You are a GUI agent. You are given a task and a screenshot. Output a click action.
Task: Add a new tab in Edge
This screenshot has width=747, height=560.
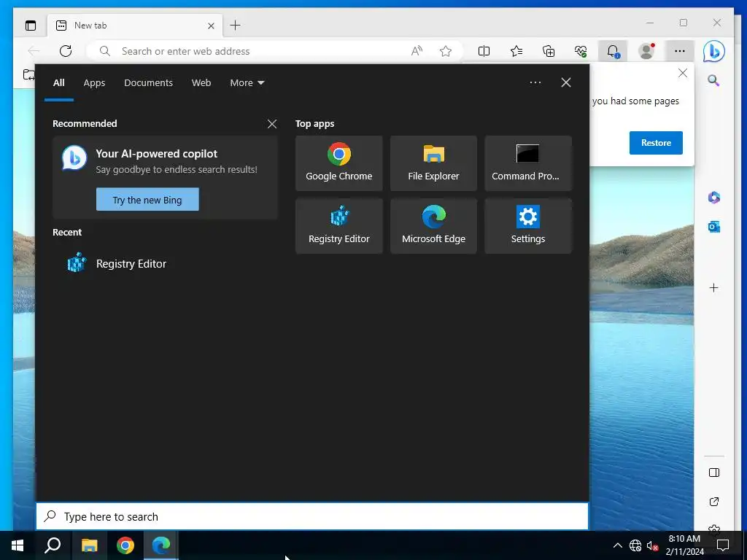(236, 26)
